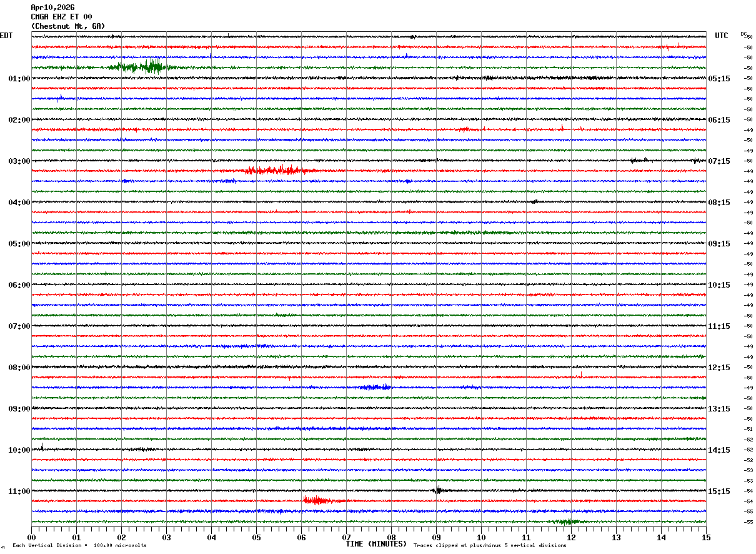Select the 01:00 EDT time label

19,79
